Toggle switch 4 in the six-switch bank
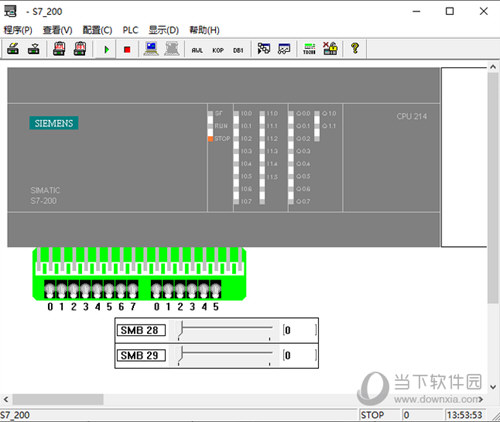Screen dimensions: 500x422 204,289
